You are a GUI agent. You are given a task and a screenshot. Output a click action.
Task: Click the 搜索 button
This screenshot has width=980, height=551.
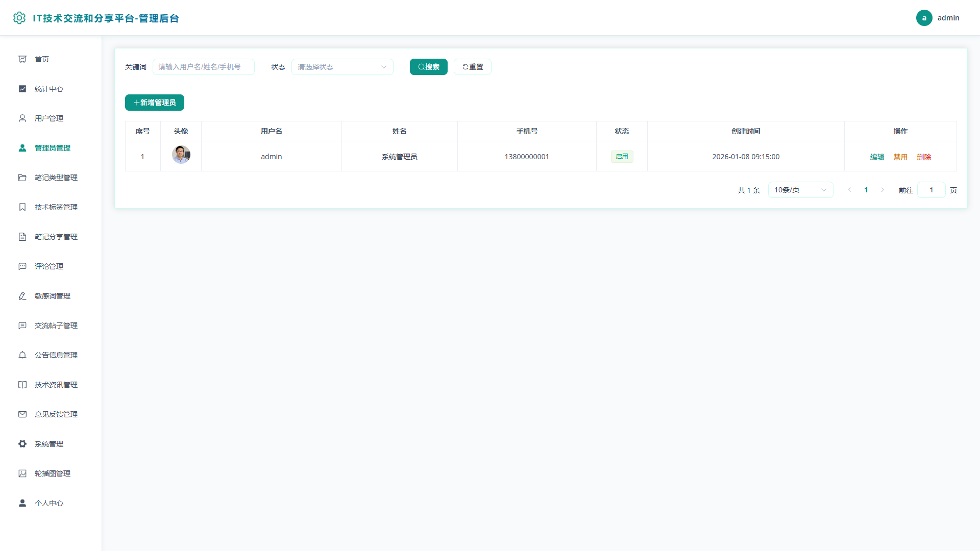point(429,67)
